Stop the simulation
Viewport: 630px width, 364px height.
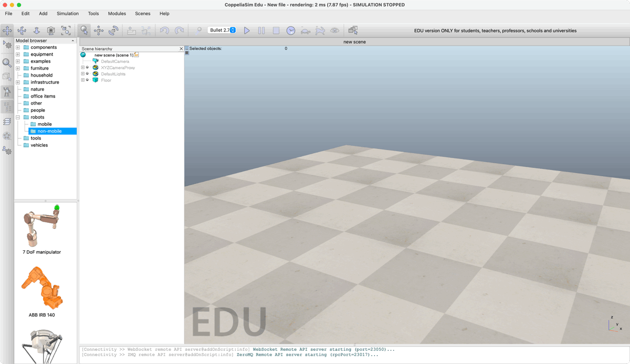tap(276, 30)
